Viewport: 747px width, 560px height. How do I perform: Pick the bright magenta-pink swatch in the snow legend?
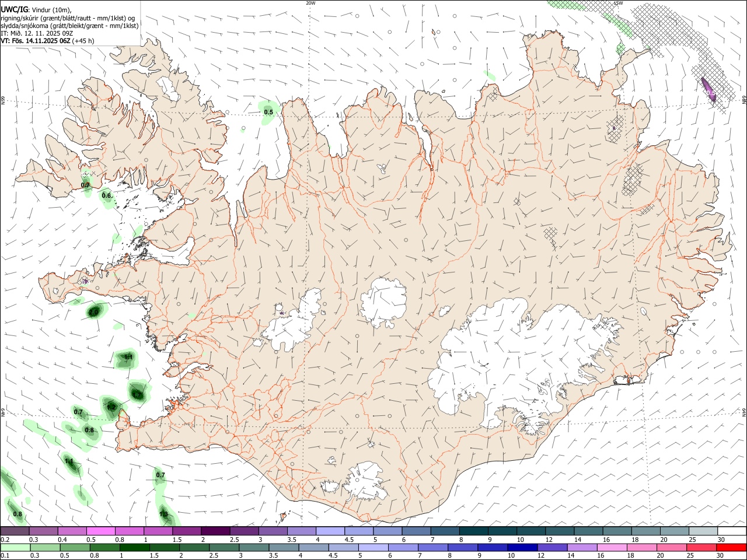coord(101,531)
